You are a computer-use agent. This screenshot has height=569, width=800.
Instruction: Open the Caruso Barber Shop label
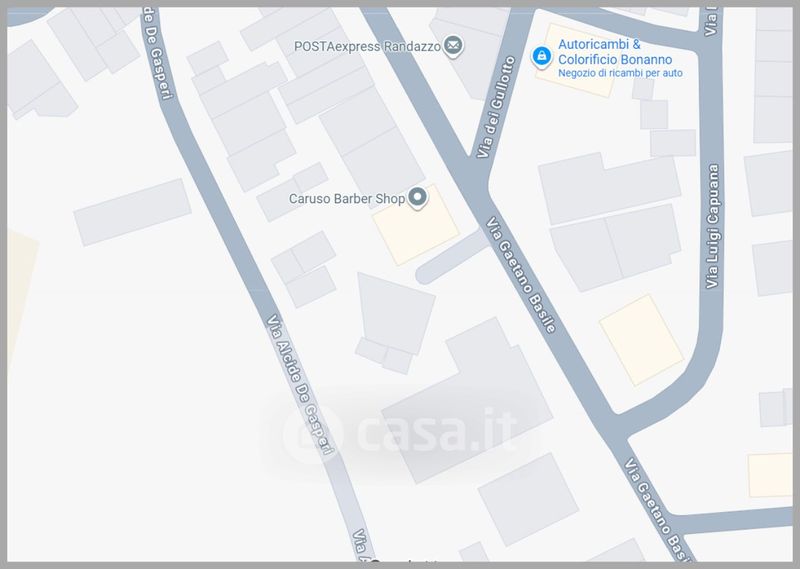click(347, 199)
